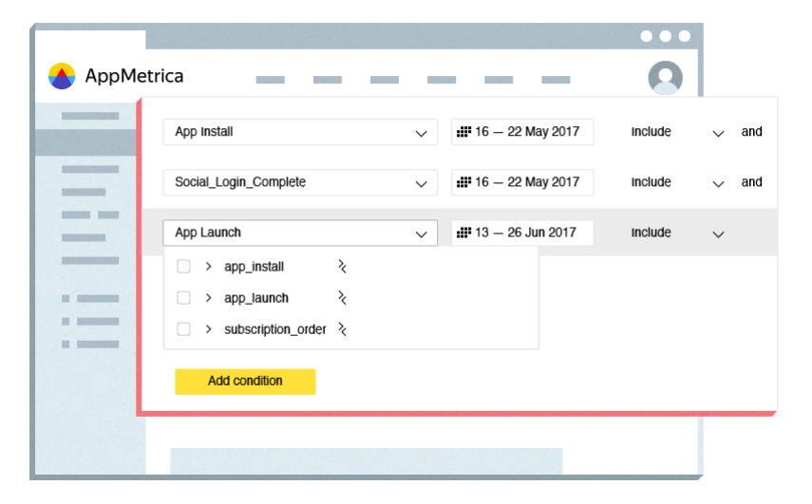Click the icon beside app_launch
This screenshot has height=504, width=812.
click(342, 298)
